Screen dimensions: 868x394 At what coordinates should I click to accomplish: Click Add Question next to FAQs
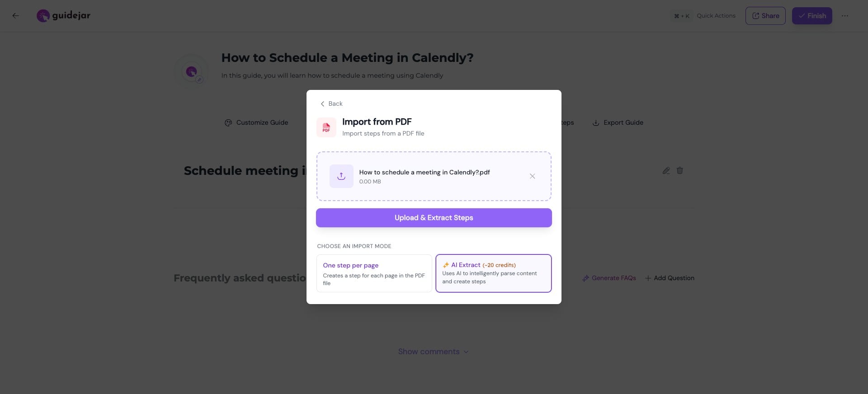click(669, 278)
